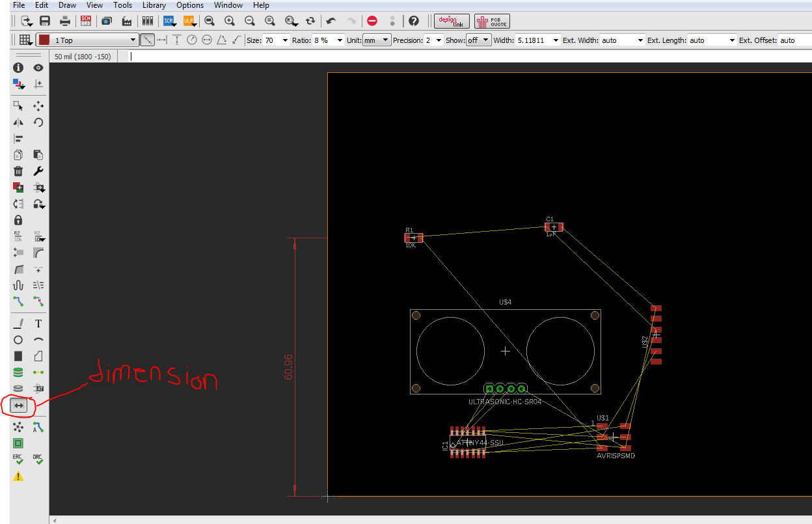Toggle the Lock tool
The image size is (812, 524).
[x=18, y=220]
